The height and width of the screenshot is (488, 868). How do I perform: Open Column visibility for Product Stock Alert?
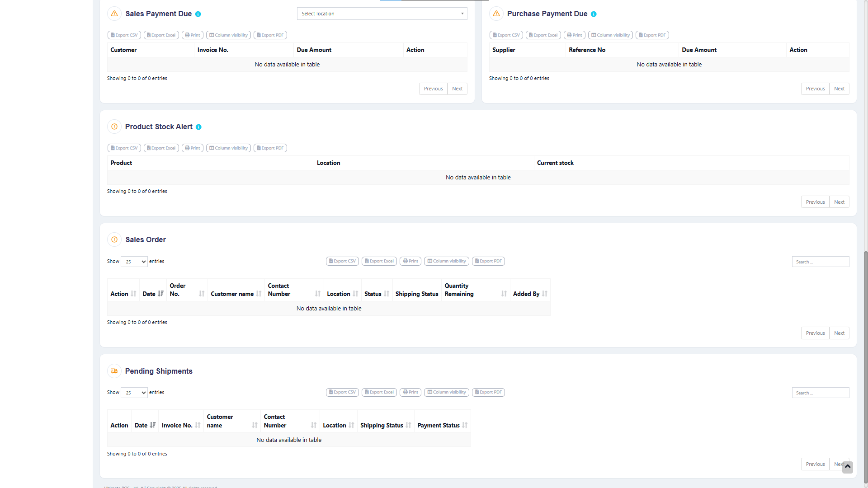pos(228,148)
